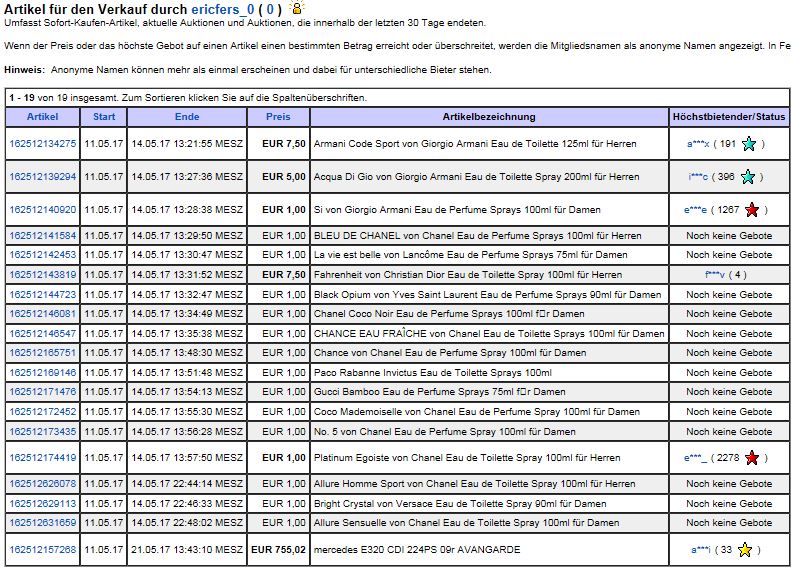Open item 162512171476
This screenshot has height=568, width=791.
pyautogui.click(x=43, y=391)
